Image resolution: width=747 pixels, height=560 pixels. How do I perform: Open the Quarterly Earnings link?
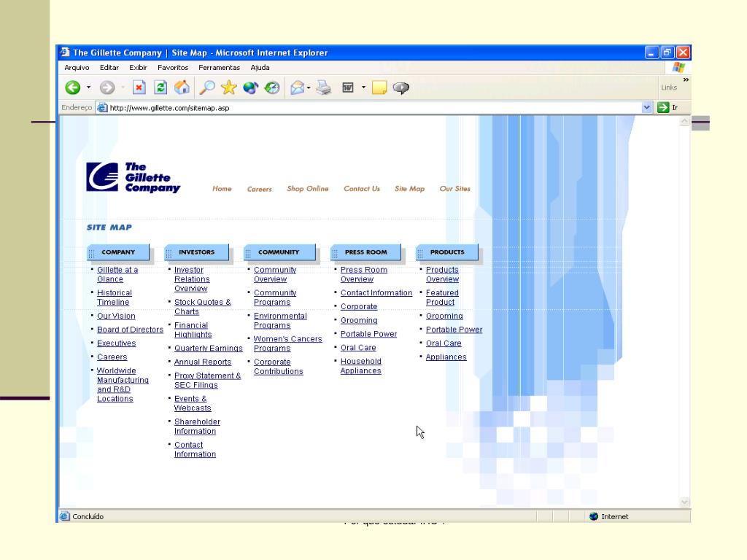(x=208, y=349)
